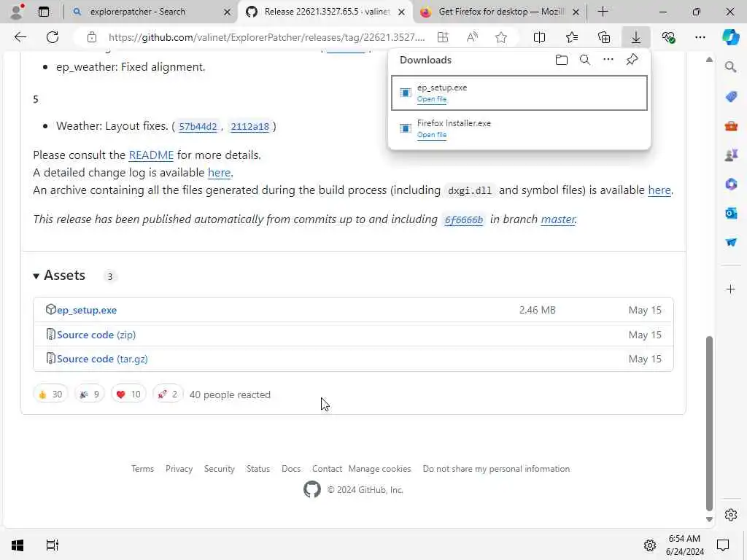Open GitHub Terms footer link
The width and height of the screenshot is (747, 560).
[142, 469]
